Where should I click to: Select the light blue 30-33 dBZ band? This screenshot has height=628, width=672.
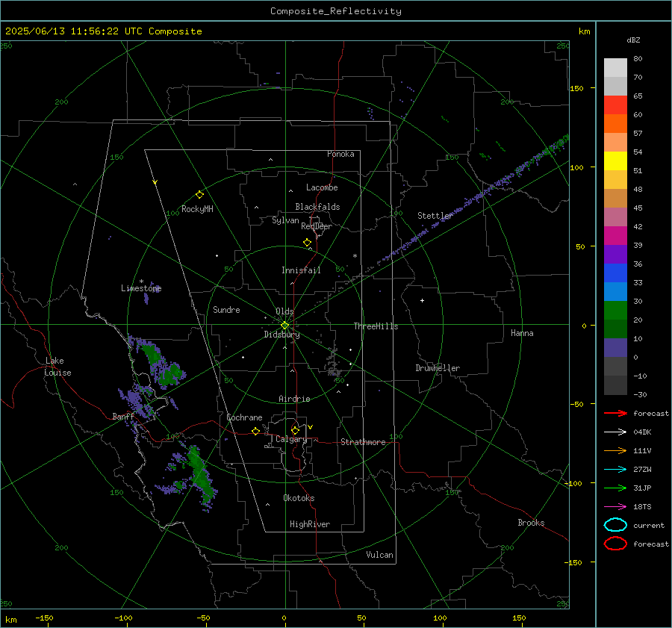[615, 291]
